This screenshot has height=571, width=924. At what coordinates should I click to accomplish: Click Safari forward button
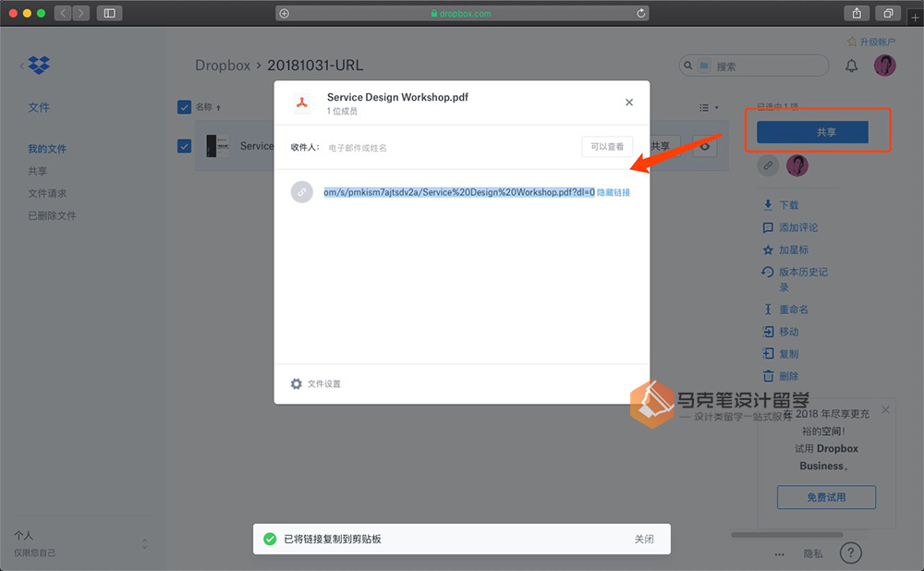[80, 13]
